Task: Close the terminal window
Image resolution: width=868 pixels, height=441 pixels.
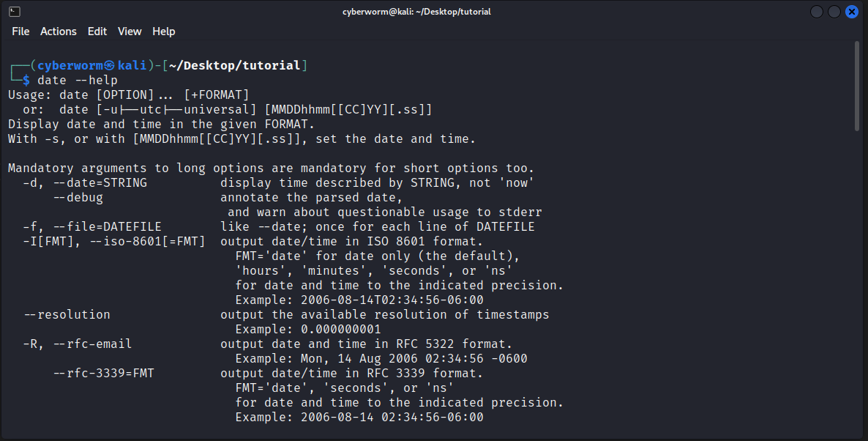Action: click(852, 12)
